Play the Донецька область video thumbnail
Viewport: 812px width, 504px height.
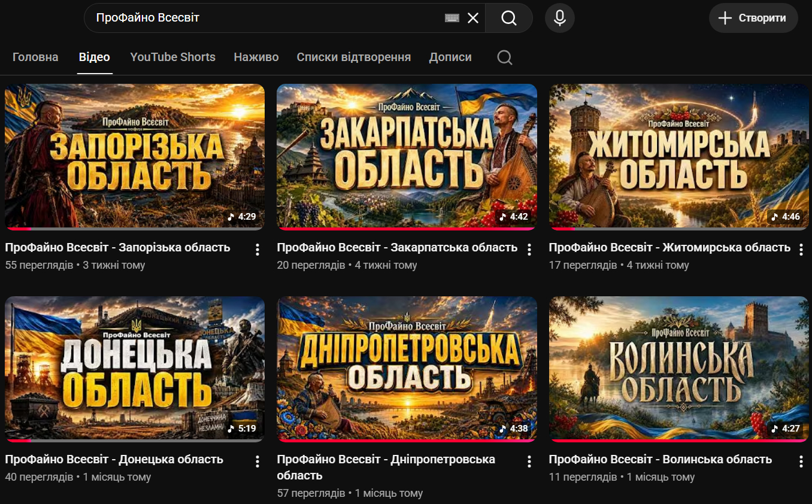135,369
